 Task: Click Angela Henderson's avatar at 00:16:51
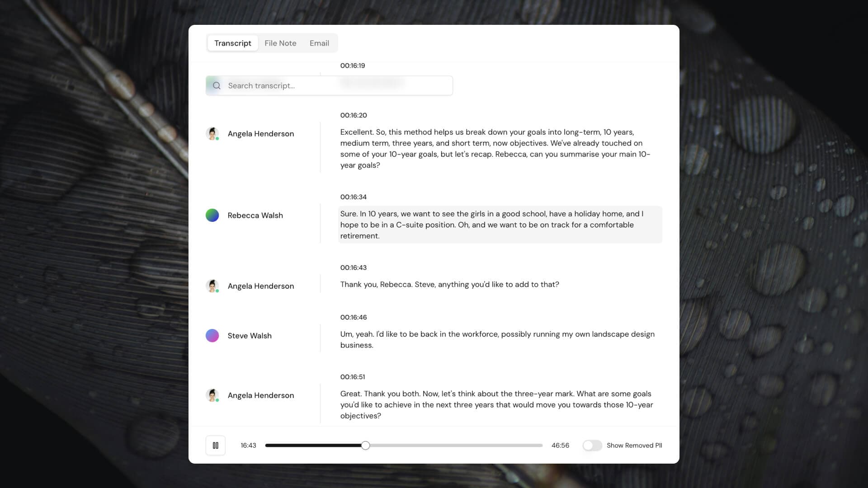pos(212,395)
